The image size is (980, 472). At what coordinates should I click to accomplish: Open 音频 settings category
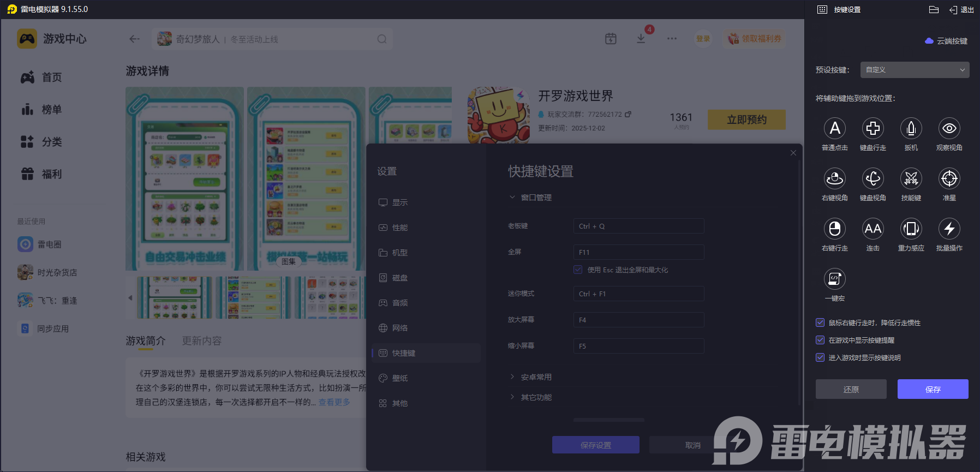point(426,303)
